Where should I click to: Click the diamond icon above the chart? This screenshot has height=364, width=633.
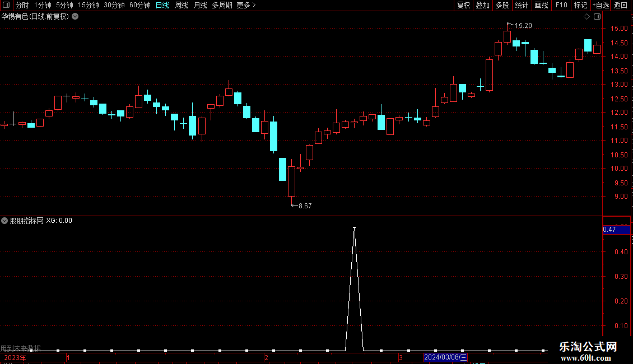click(587, 17)
